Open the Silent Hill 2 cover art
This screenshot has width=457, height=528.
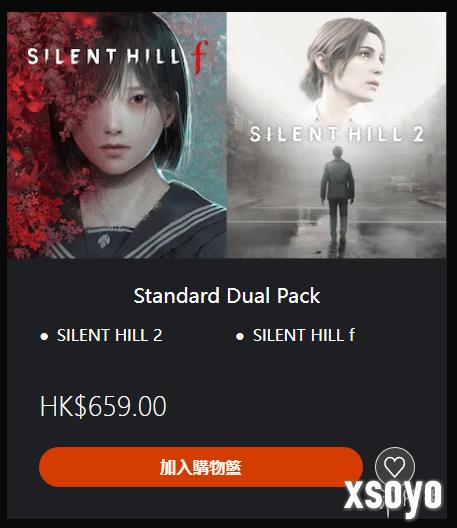click(336, 135)
